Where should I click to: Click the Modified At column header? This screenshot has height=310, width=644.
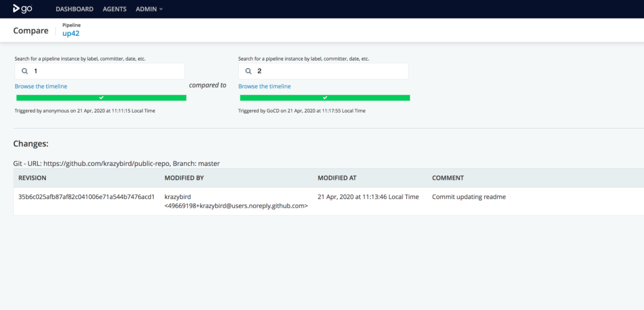click(x=337, y=178)
